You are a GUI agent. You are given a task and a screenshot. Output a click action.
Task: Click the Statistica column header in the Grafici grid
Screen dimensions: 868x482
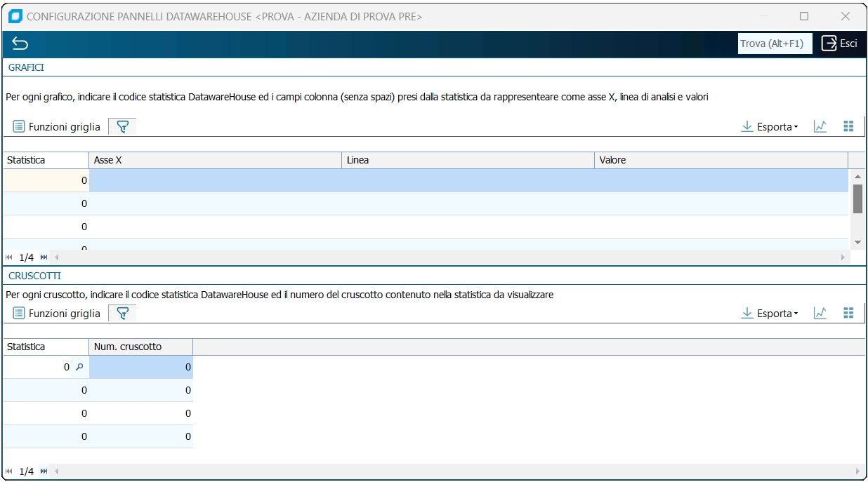[46, 160]
